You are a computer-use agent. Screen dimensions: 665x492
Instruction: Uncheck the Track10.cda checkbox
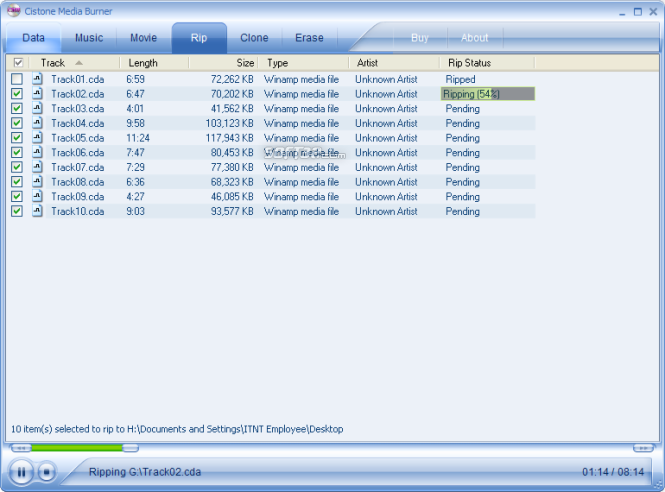[x=17, y=211]
